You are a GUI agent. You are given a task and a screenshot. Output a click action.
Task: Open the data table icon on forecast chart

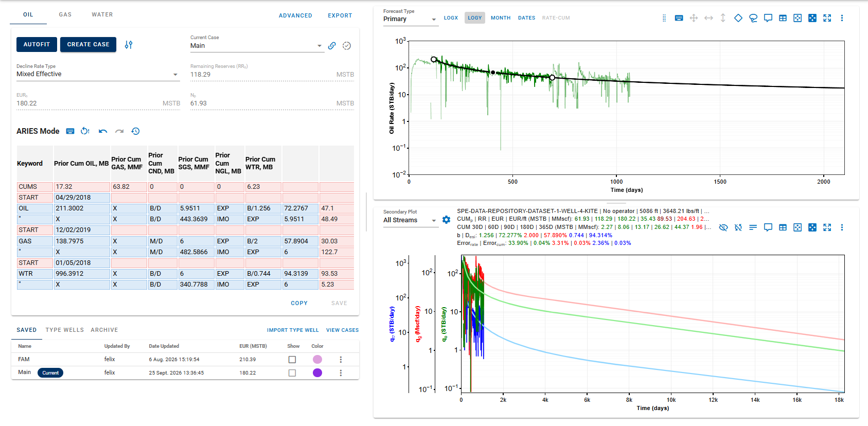[x=783, y=18]
